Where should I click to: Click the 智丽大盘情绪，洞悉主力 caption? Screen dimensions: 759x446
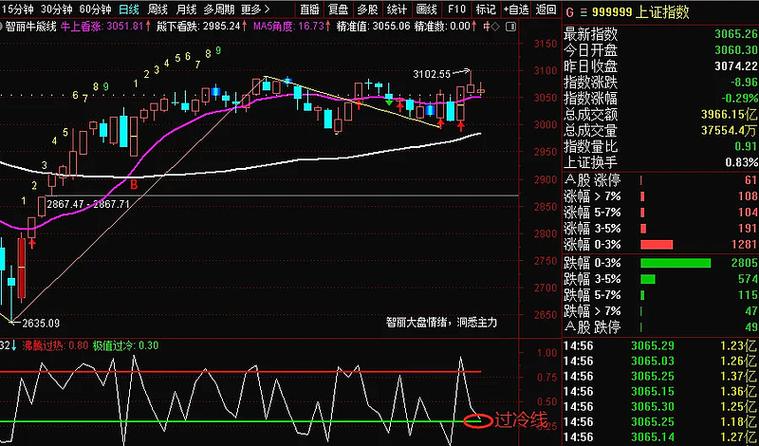click(441, 322)
